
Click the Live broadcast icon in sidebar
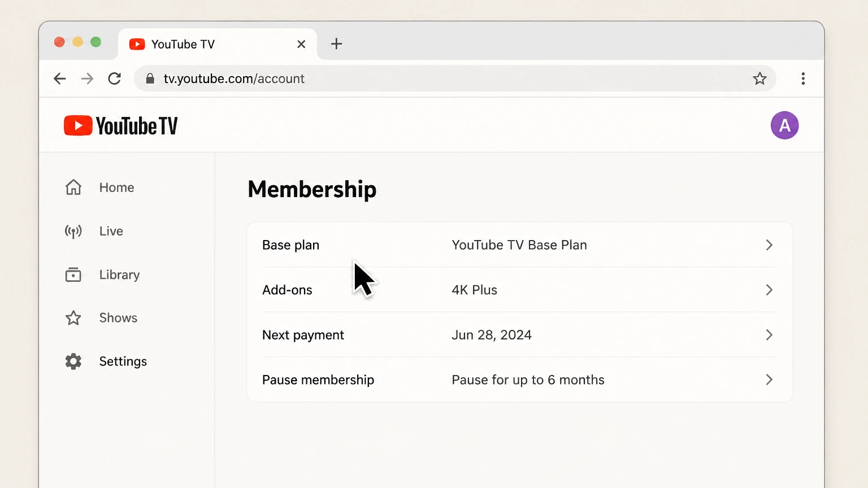[x=73, y=231]
